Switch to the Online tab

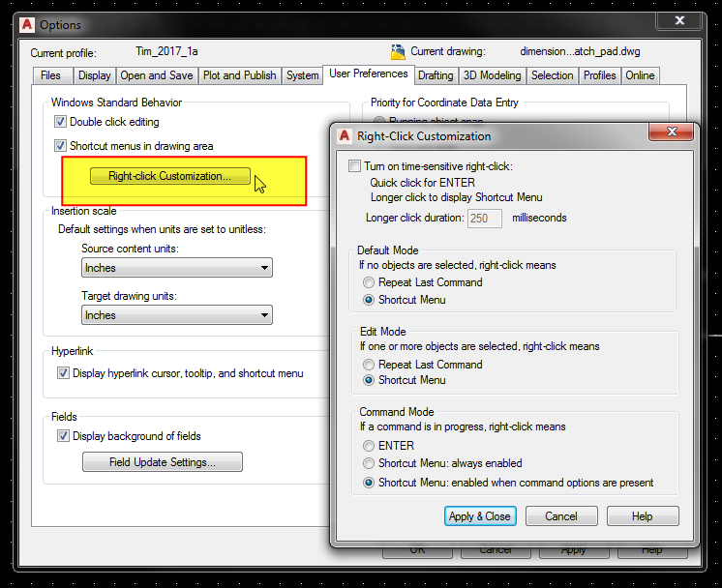point(640,75)
